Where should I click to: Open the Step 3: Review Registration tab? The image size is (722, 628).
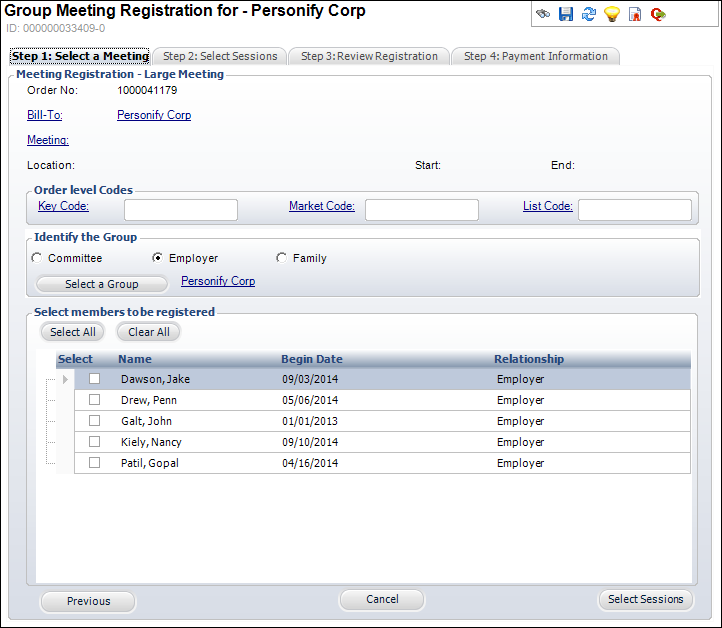click(369, 56)
